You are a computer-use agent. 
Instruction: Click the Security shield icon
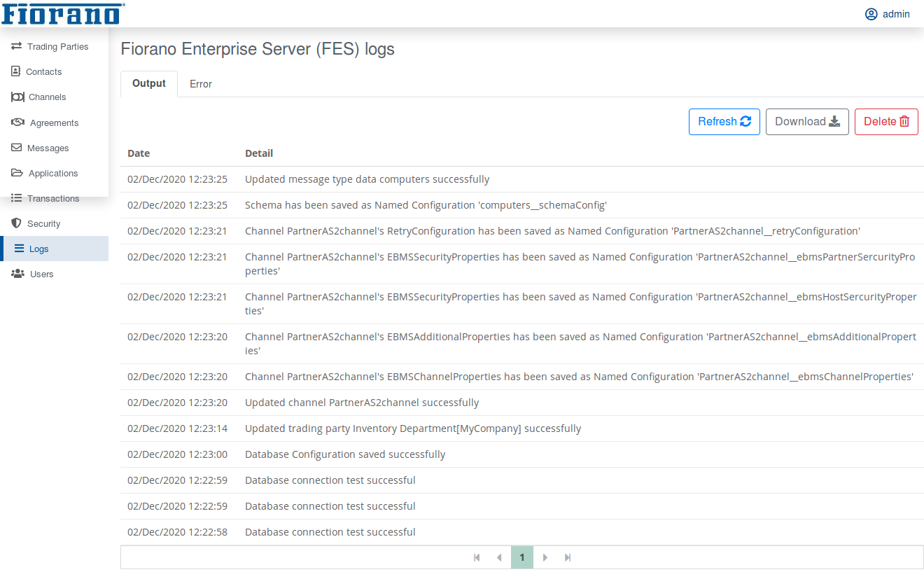click(17, 223)
